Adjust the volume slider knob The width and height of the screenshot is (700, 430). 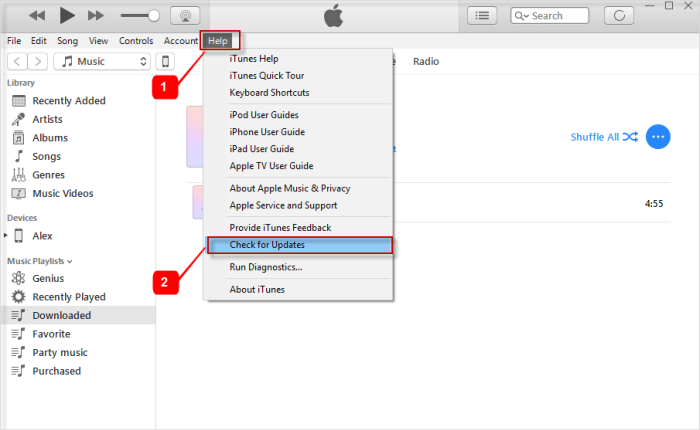click(154, 16)
